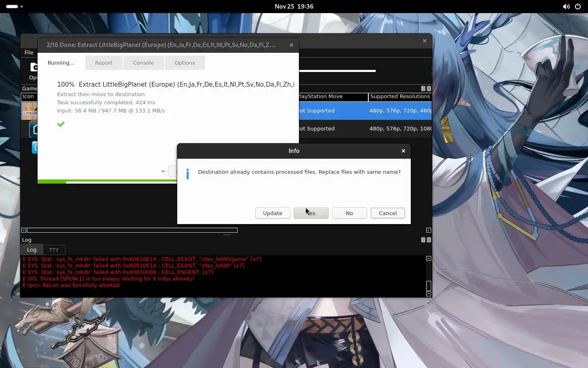Click the Open toolbar icon in RPCS3
588x368 pixels.
[x=33, y=71]
